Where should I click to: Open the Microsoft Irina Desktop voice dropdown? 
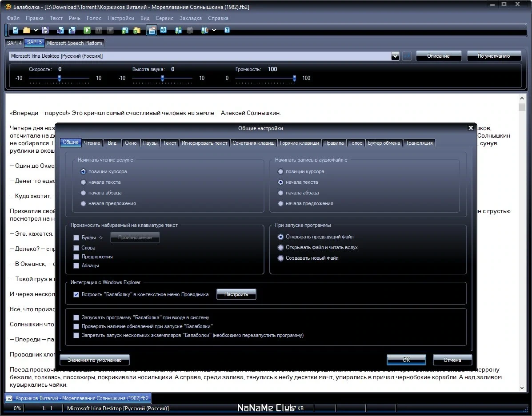395,56
